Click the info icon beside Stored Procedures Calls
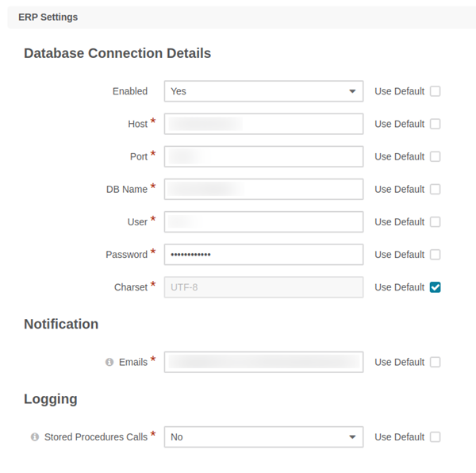The width and height of the screenshot is (476, 473). pos(35,437)
